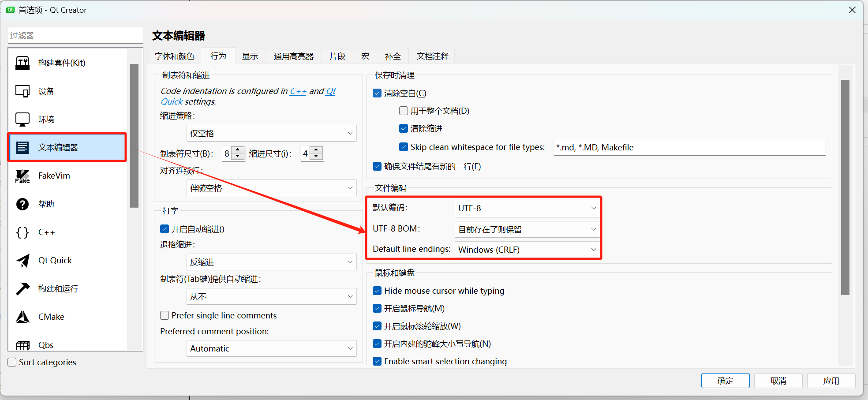Toggle Enable smart selection changing
Image resolution: width=868 pixels, height=400 pixels.
coord(377,361)
